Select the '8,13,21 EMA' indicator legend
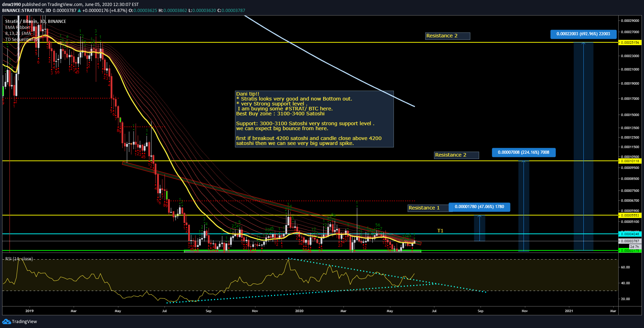The height and width of the screenshot is (328, 644). pos(18,33)
